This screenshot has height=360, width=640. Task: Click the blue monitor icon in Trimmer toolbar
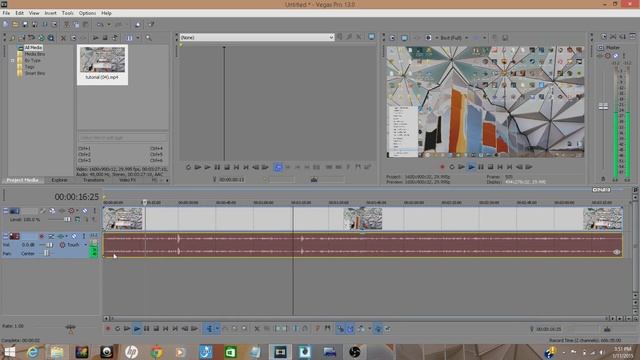[x=371, y=37]
